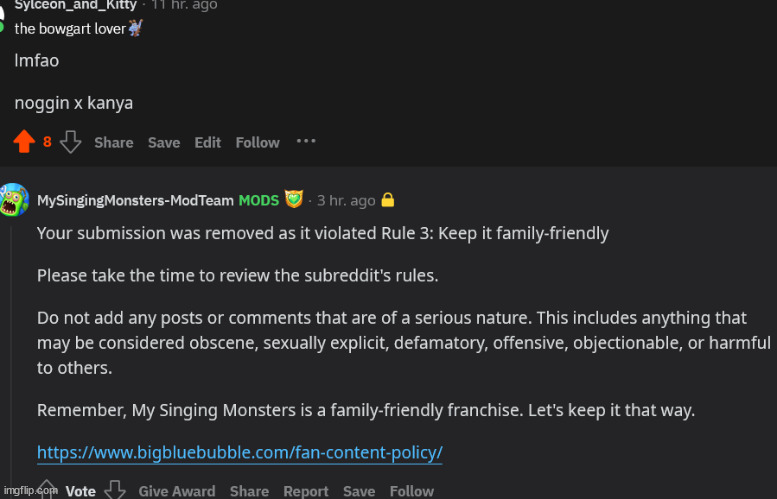The width and height of the screenshot is (777, 499).
Task: Click the MySingingMonsters-ModTeam avatar
Action: pyautogui.click(x=14, y=200)
